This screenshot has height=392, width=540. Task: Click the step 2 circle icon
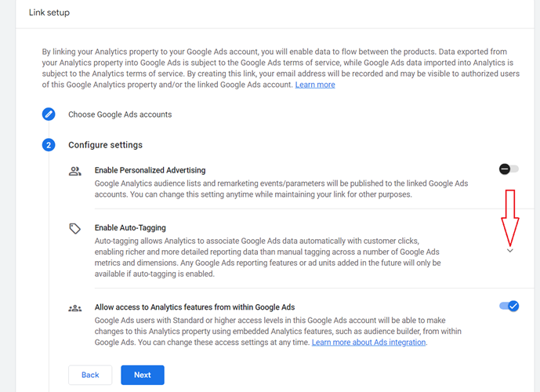pos(49,145)
